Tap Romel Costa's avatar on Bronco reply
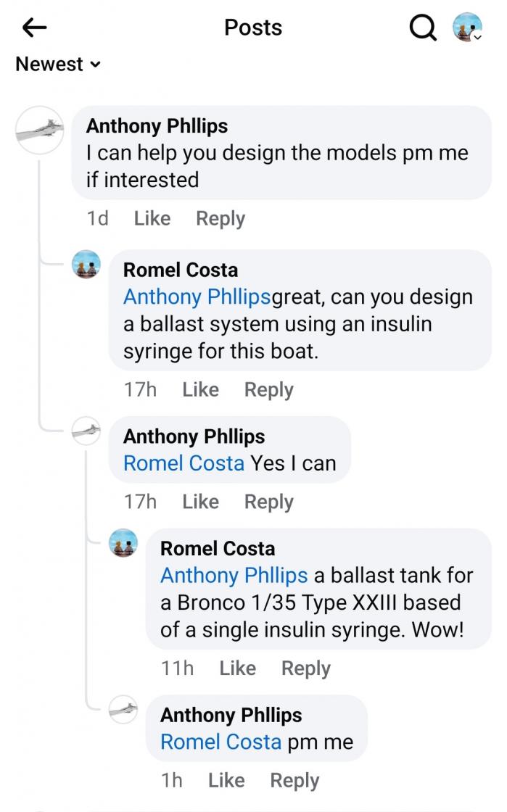 coord(123,543)
